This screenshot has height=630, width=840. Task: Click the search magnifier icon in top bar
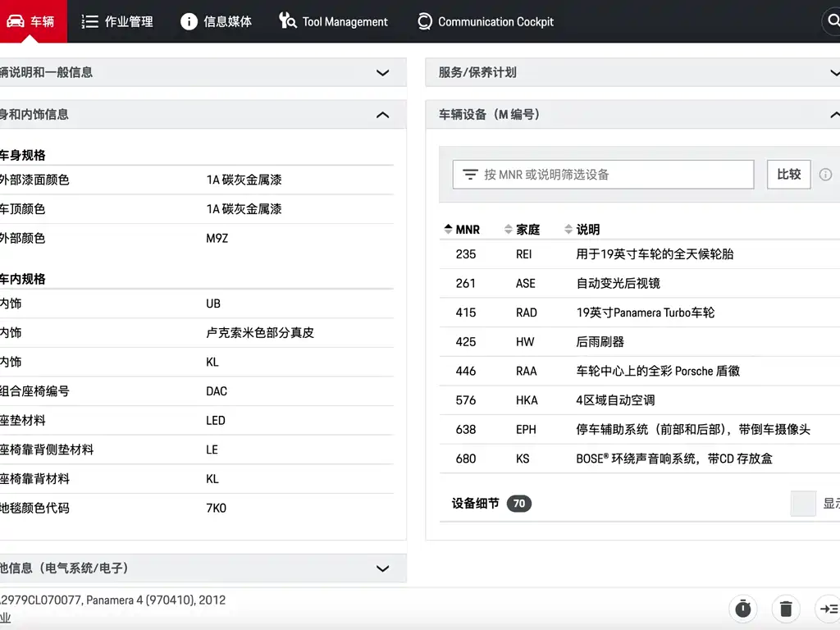(833, 21)
